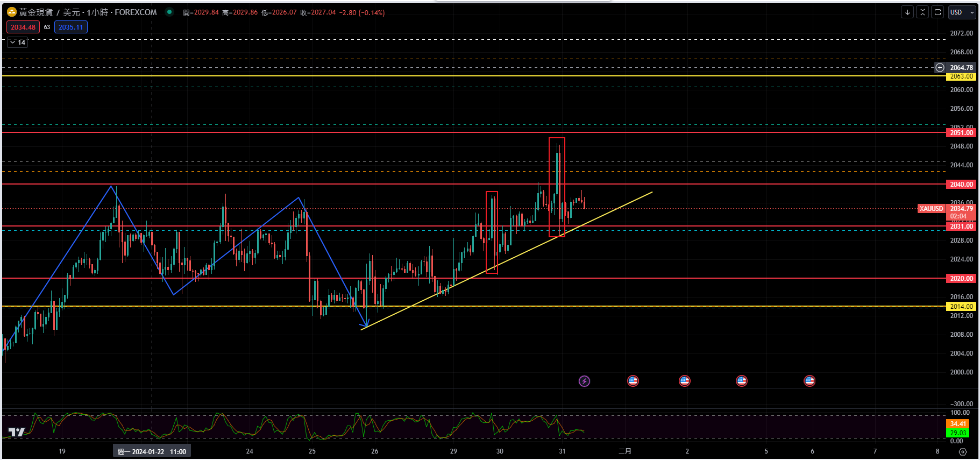Viewport: 980px width, 460px height.
Task: Click the crosshair date label 2024-01-22 11:00
Action: (152, 451)
